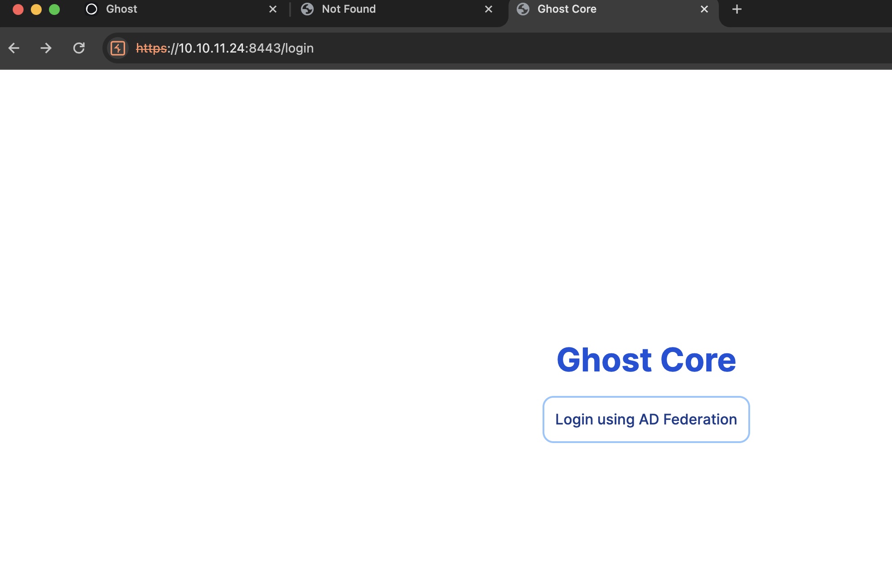This screenshot has width=892, height=588.
Task: Minimize the window with yellow button
Action: (x=36, y=9)
